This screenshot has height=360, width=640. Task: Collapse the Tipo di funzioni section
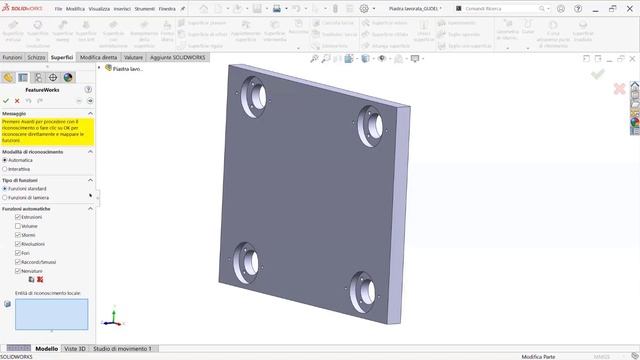[x=90, y=180]
